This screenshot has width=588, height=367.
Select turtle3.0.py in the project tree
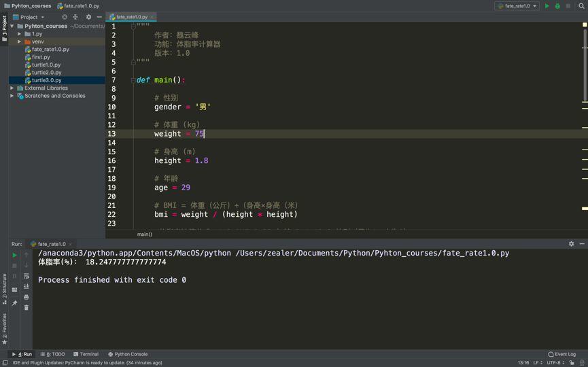point(46,80)
